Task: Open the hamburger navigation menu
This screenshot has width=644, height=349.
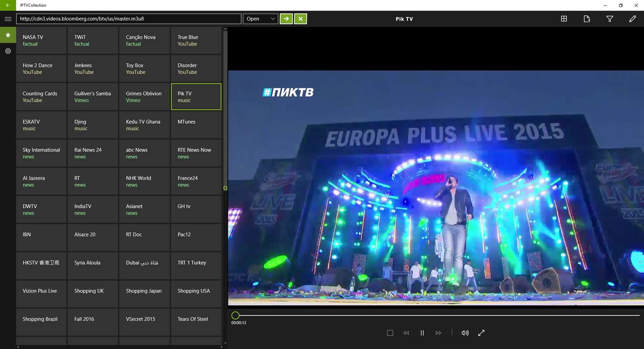Action: pos(8,19)
